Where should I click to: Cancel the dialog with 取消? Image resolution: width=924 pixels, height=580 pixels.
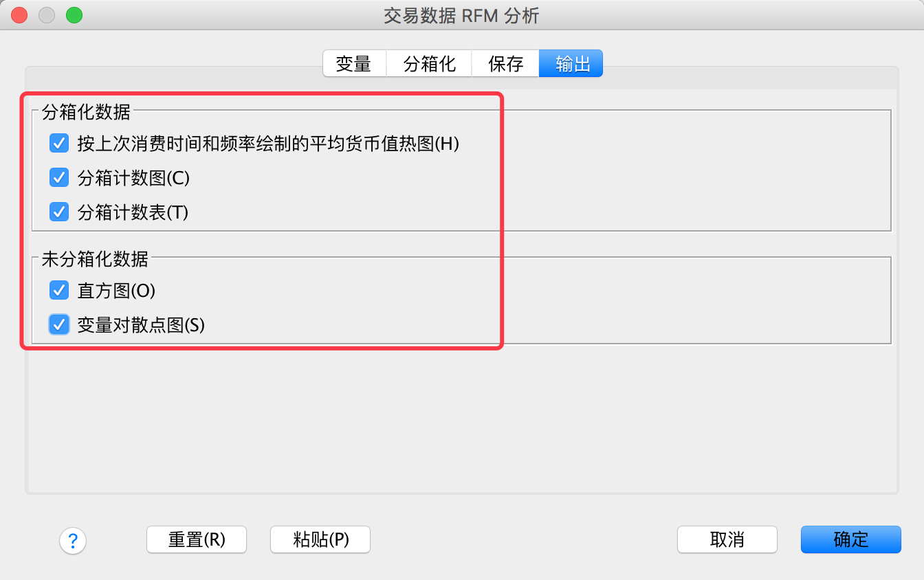[x=727, y=539]
